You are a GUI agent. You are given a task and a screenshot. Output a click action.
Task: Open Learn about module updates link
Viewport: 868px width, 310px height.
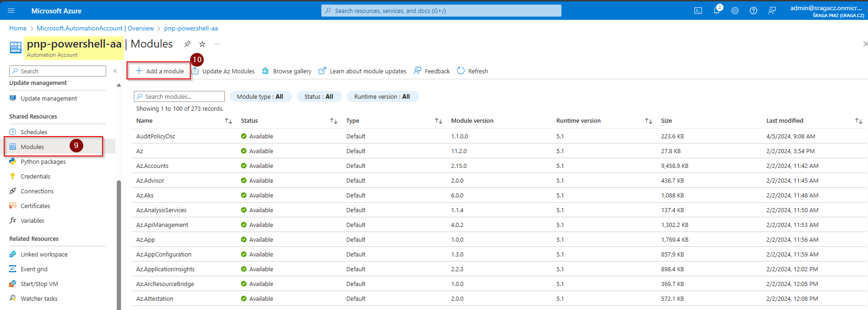coord(362,71)
